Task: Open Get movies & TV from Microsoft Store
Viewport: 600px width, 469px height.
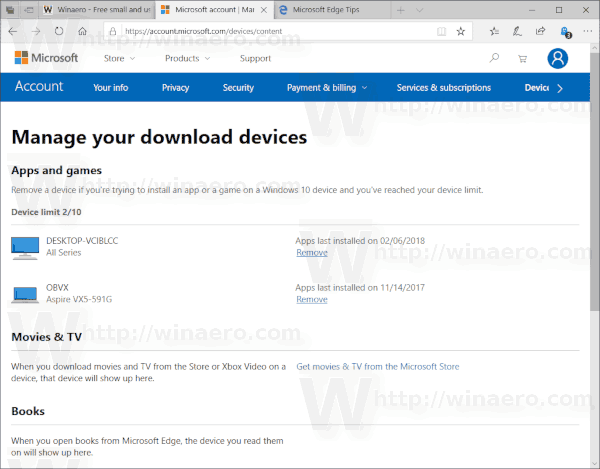Action: (x=378, y=366)
